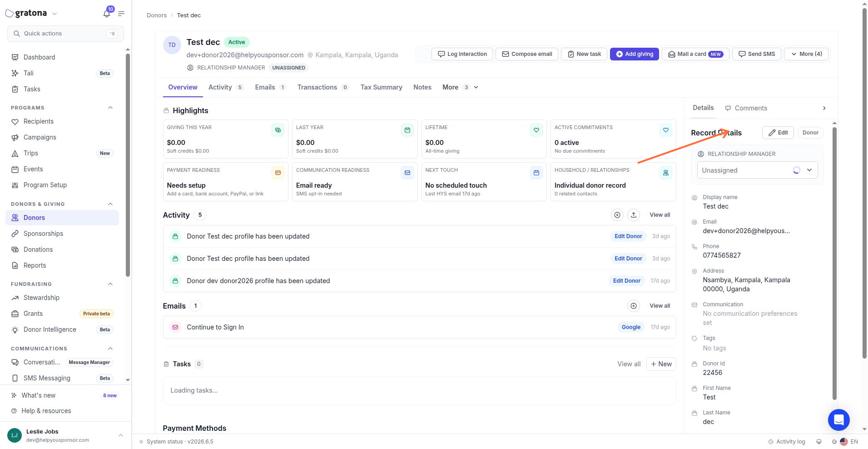Click the Compose email button
Image resolution: width=868 pixels, height=449 pixels.
point(527,54)
